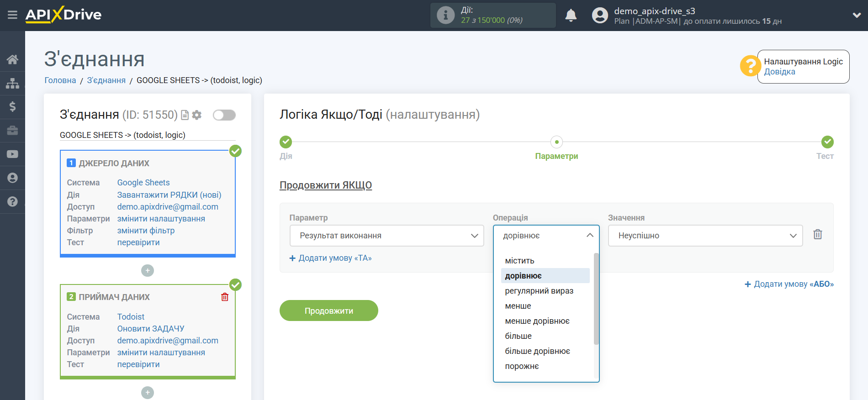868x400 pixels.
Task: Select регулярний вираз operation
Action: pyautogui.click(x=545, y=291)
